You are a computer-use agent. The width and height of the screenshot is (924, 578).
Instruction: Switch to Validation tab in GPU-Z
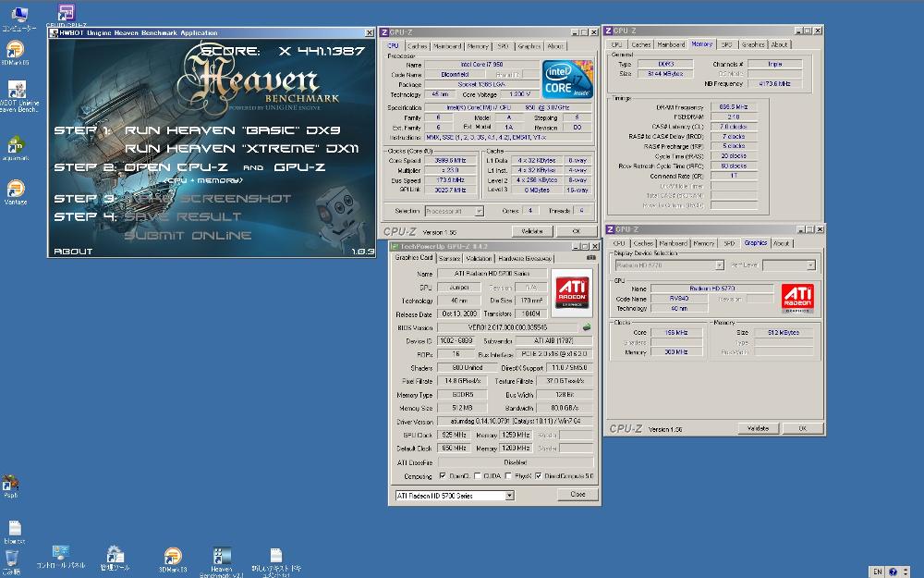[479, 258]
